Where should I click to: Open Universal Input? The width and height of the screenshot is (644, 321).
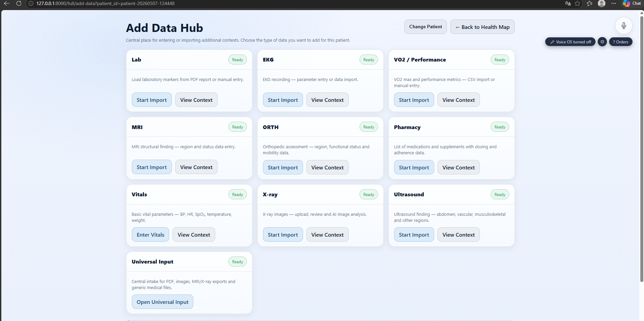(162, 302)
